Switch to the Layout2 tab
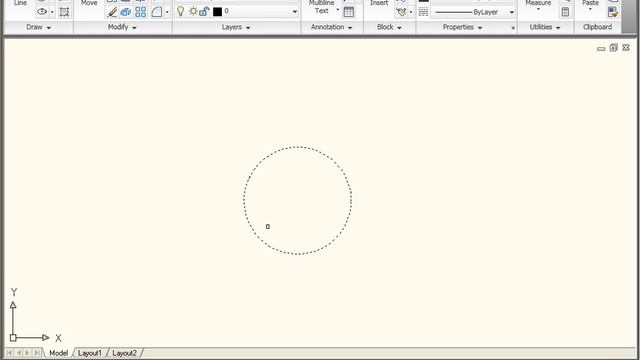This screenshot has width=640, height=360. point(124,353)
